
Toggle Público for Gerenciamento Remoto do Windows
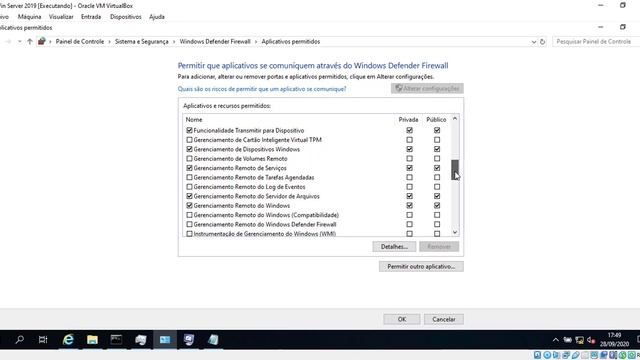click(437, 205)
